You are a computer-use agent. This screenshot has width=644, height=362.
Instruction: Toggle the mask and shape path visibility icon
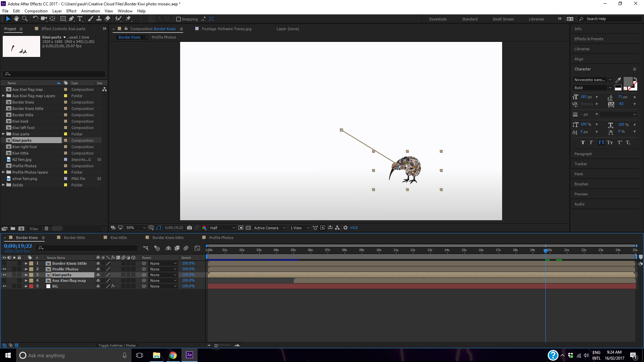(x=159, y=228)
